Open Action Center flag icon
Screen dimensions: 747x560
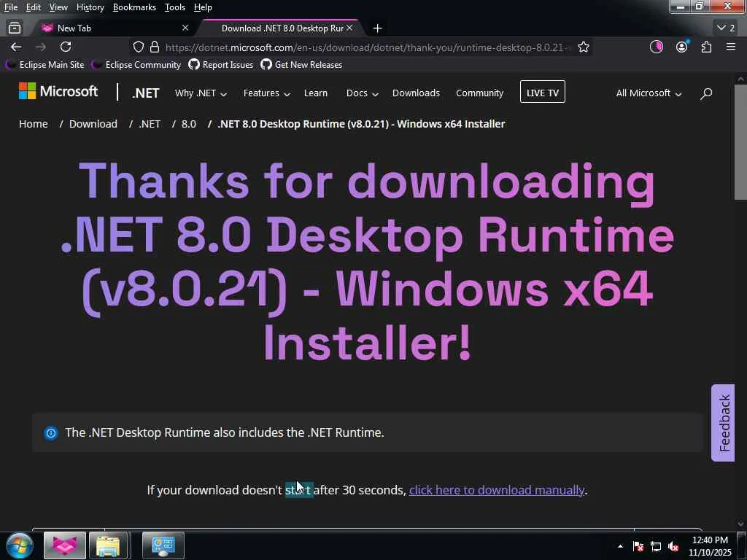638,546
